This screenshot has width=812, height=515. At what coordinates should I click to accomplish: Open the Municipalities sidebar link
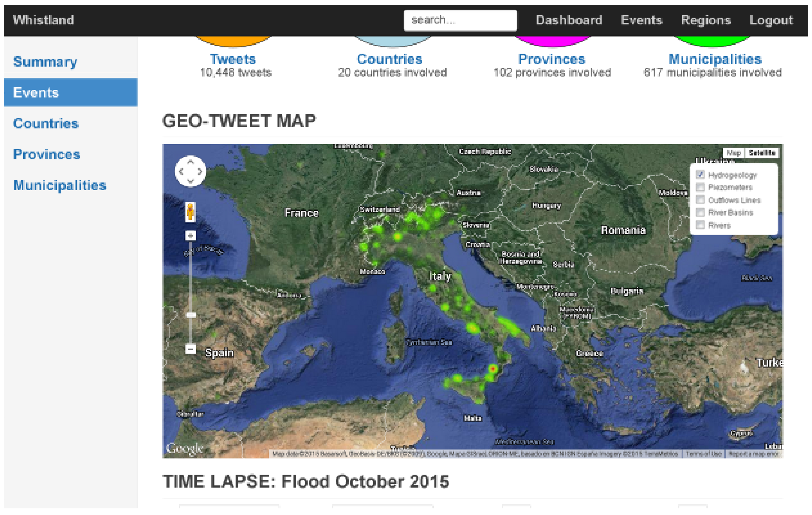60,185
